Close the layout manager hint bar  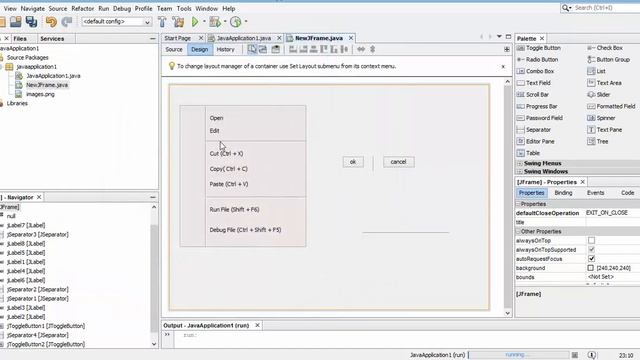click(x=503, y=67)
